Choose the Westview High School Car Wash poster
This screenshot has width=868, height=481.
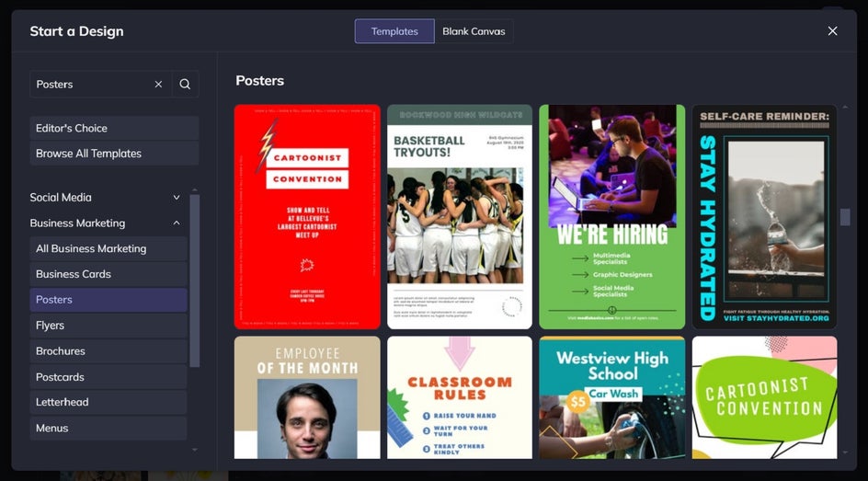(611, 397)
